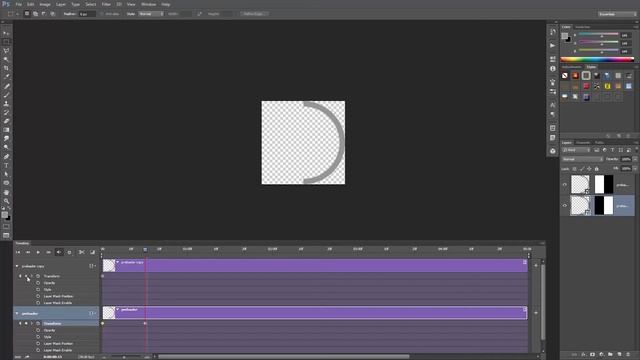Select the Crop tool

pyautogui.click(x=6, y=68)
